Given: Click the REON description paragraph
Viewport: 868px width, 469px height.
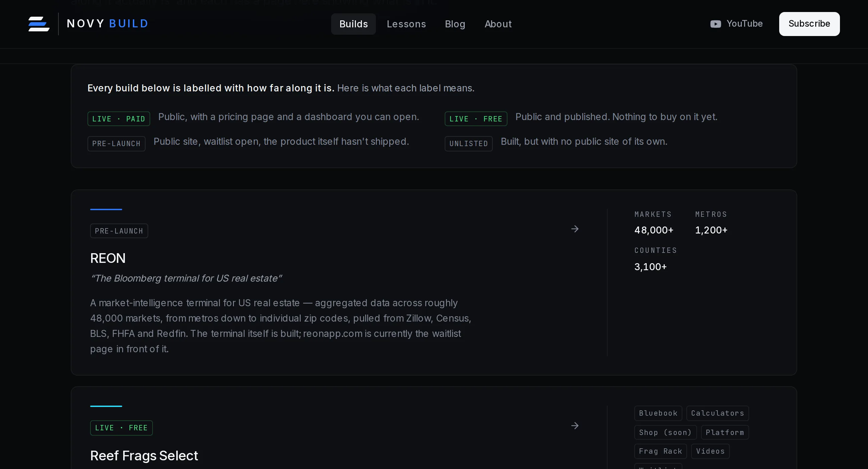Looking at the screenshot, I should coord(281,326).
